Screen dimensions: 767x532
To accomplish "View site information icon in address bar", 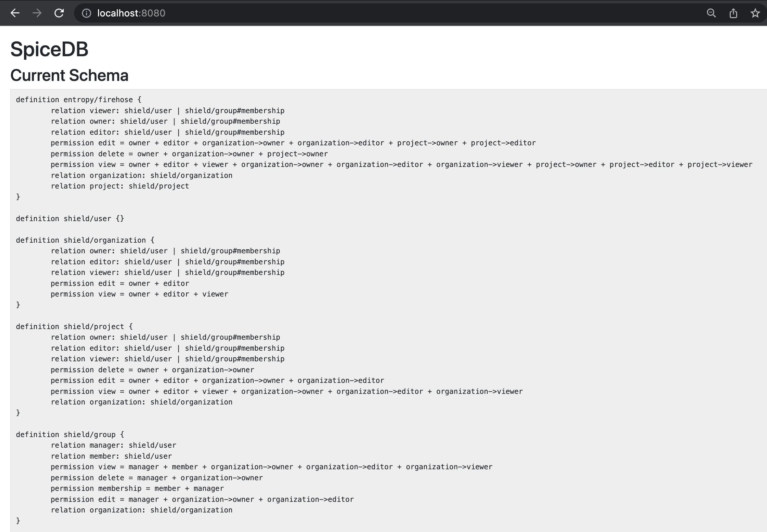I will point(86,13).
